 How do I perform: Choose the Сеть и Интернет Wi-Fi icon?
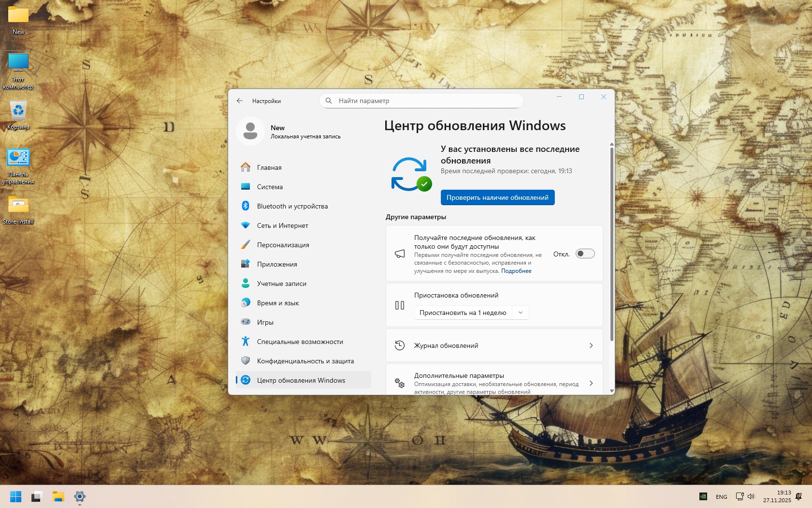click(246, 225)
